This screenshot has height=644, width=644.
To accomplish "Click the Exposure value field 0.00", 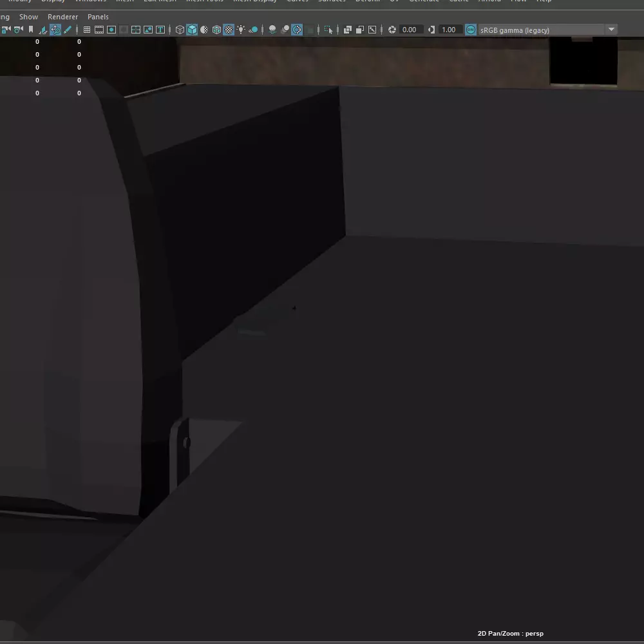I will [x=411, y=30].
